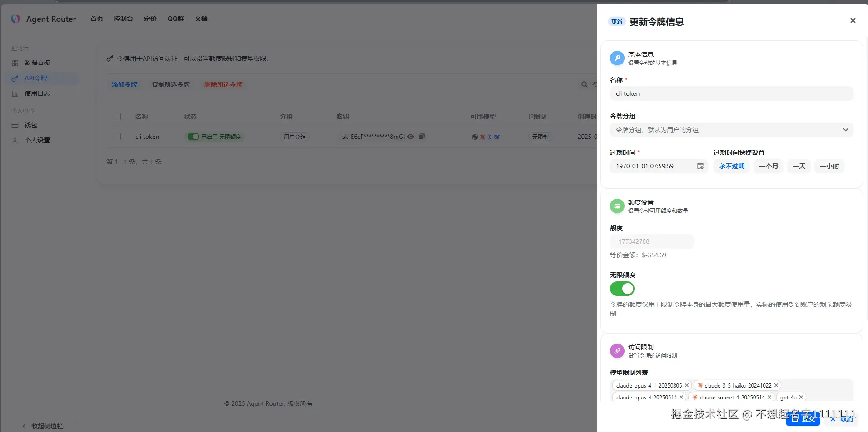Remove claude-3-5-haiku-20241022 tag
This screenshot has width=868, height=432.
[776, 386]
